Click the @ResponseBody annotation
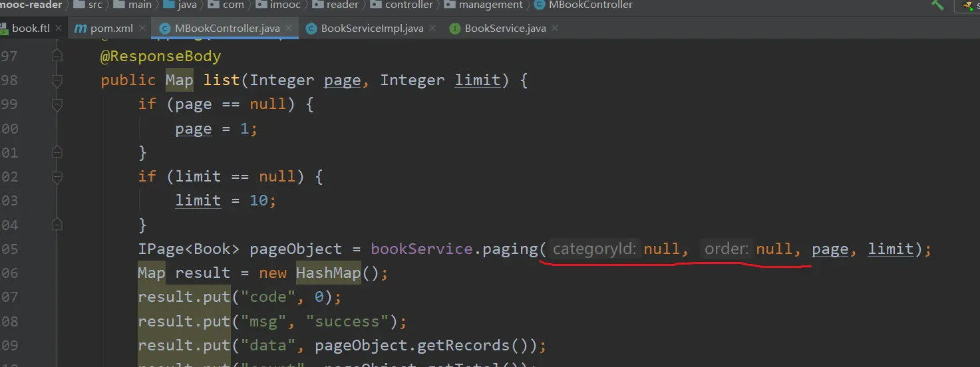Screen dimensions: 980x367 160,57
